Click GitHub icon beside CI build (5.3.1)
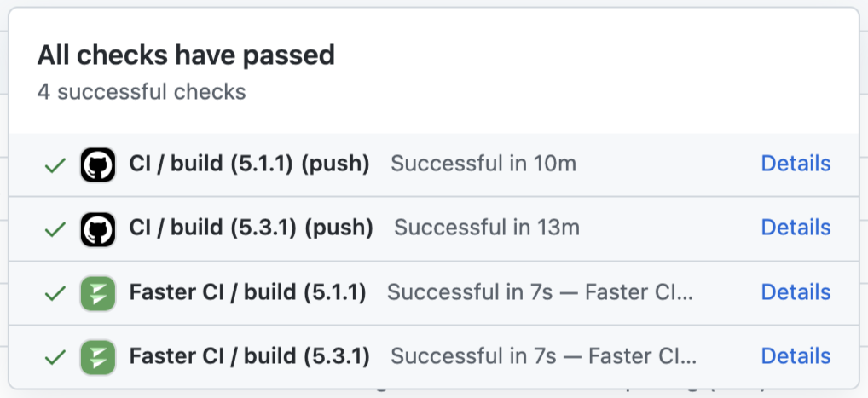Viewport: 868px width, 398px height. coord(98,228)
